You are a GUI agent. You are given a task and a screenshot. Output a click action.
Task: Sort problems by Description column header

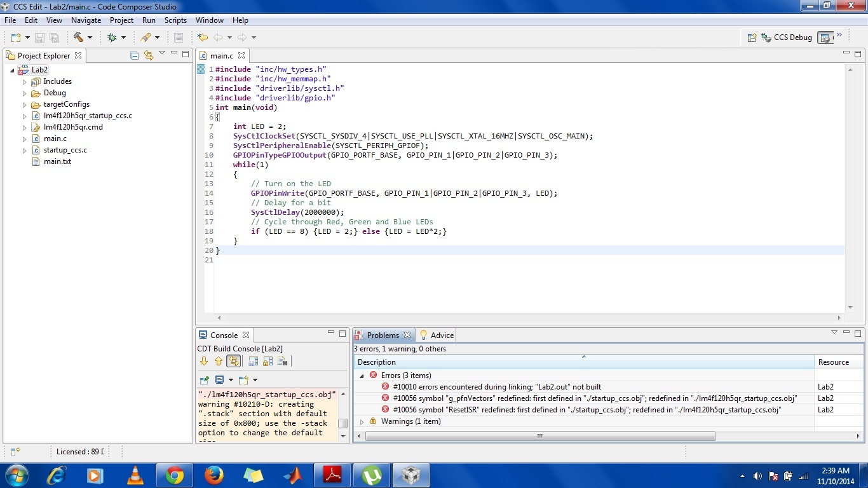[x=584, y=362]
